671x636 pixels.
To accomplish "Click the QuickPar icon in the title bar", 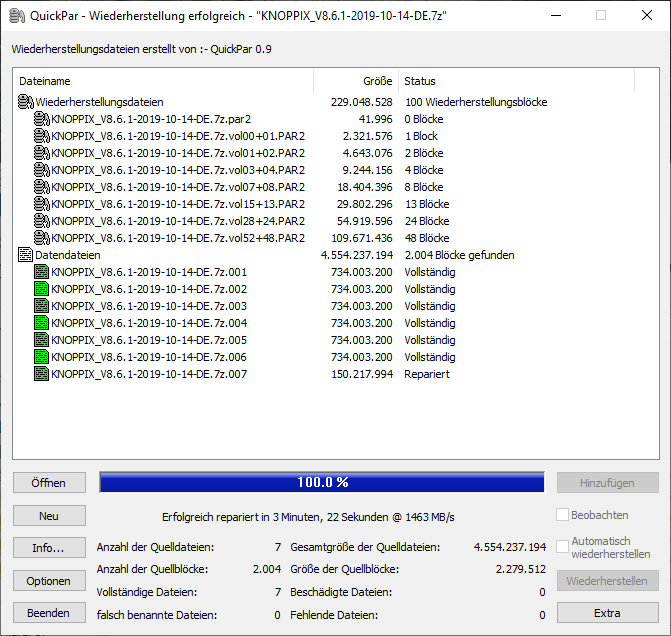I will (17, 16).
